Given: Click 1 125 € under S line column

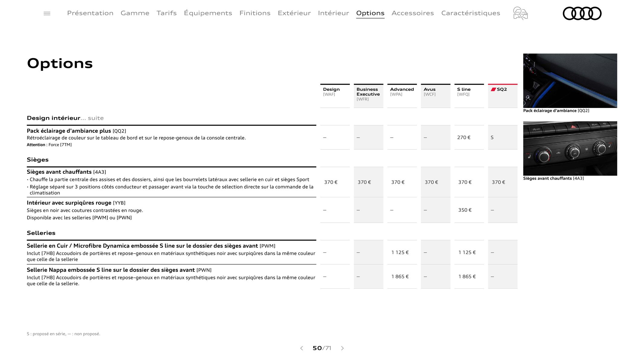Looking at the screenshot, I should (467, 252).
